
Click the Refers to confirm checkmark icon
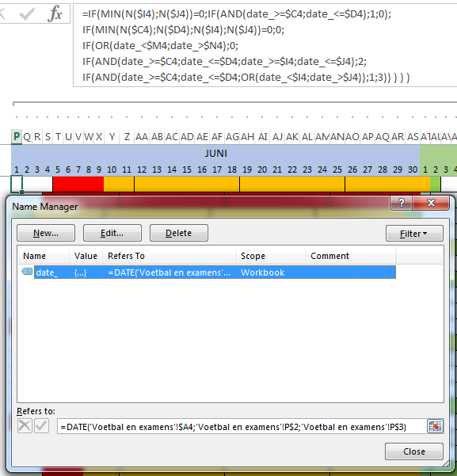[41, 425]
